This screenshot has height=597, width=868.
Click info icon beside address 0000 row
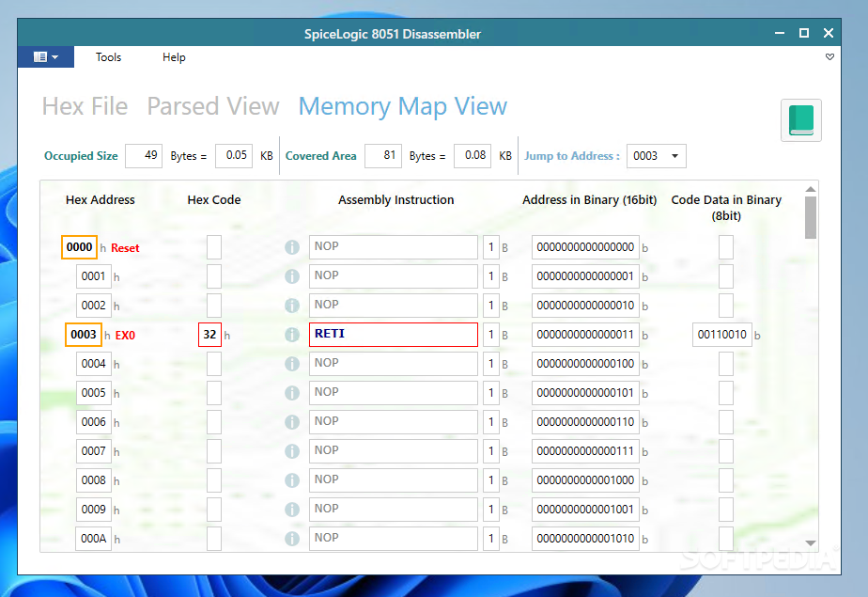click(x=292, y=247)
